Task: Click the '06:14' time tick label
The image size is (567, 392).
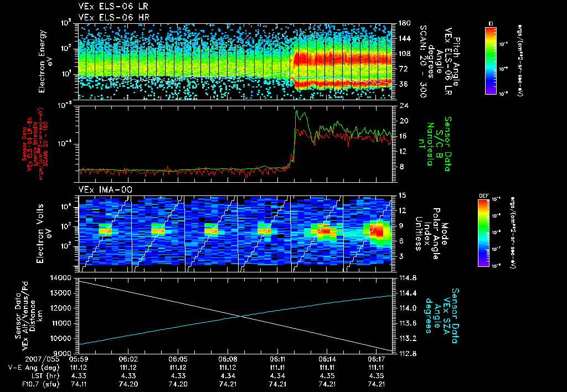Action: pos(327,359)
